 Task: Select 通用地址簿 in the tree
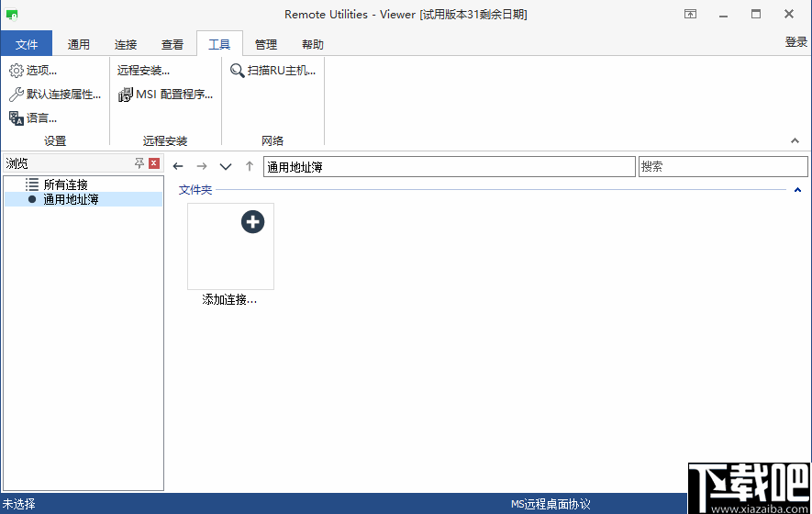pyautogui.click(x=83, y=199)
